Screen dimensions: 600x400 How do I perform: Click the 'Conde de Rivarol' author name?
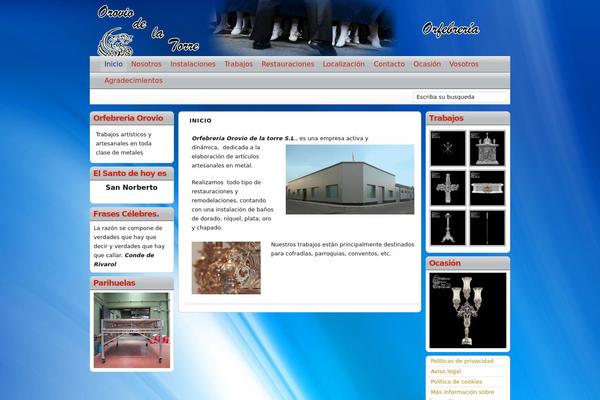pyautogui.click(x=124, y=260)
